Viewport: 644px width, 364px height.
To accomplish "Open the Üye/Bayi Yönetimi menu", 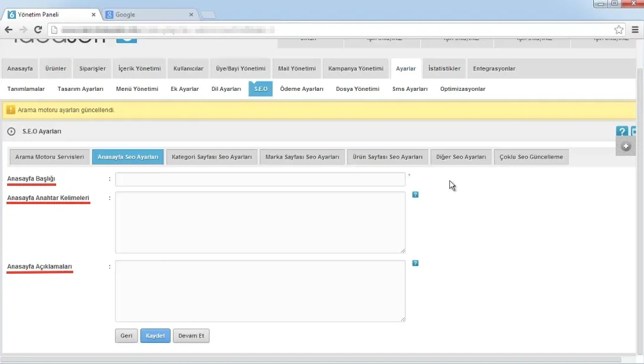I will pyautogui.click(x=241, y=68).
